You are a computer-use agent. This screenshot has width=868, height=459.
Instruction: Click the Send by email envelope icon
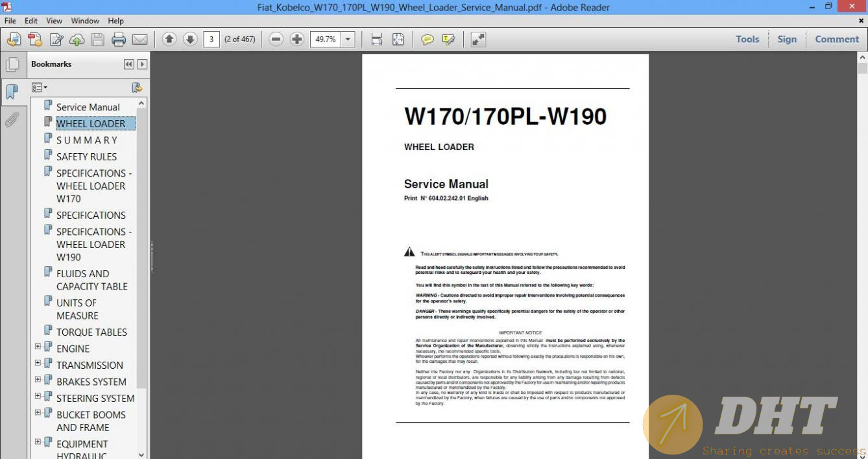tap(139, 40)
